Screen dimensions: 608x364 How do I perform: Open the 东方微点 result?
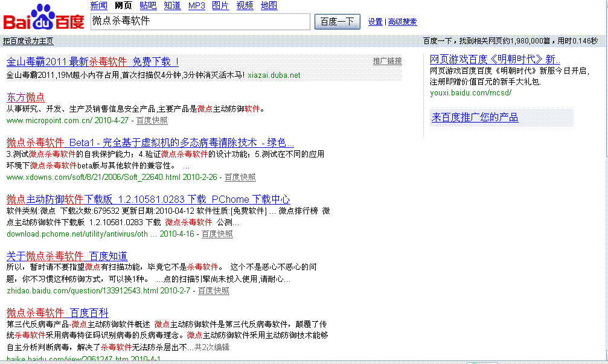[25, 97]
